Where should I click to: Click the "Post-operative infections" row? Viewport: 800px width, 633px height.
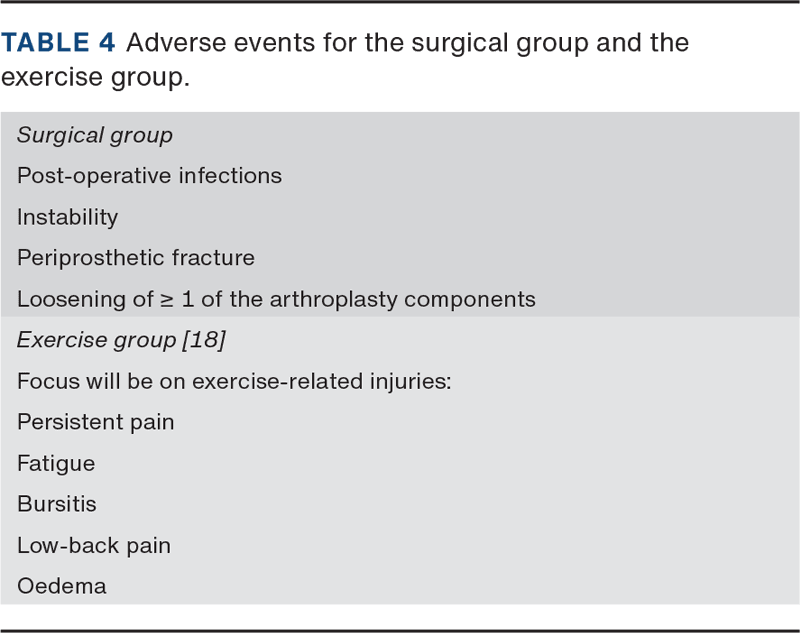click(149, 176)
